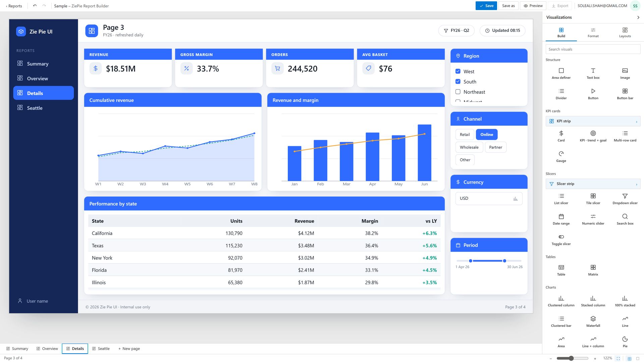
Task: Click the Period slider end handle
Action: [504, 261]
